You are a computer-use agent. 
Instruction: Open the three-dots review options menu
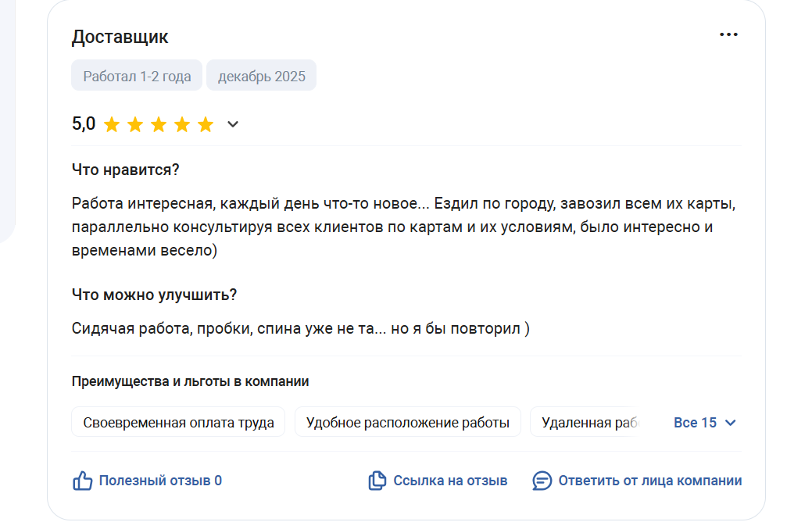click(728, 35)
